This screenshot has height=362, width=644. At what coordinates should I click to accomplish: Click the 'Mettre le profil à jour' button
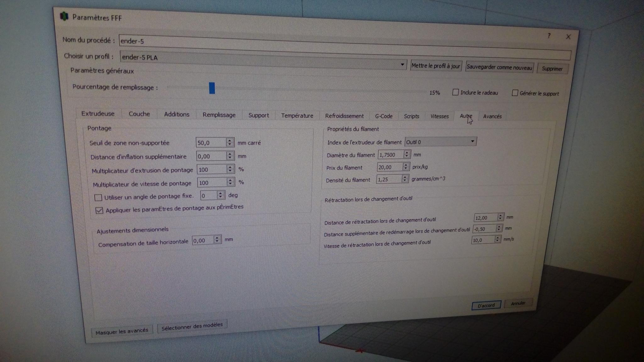[436, 66]
